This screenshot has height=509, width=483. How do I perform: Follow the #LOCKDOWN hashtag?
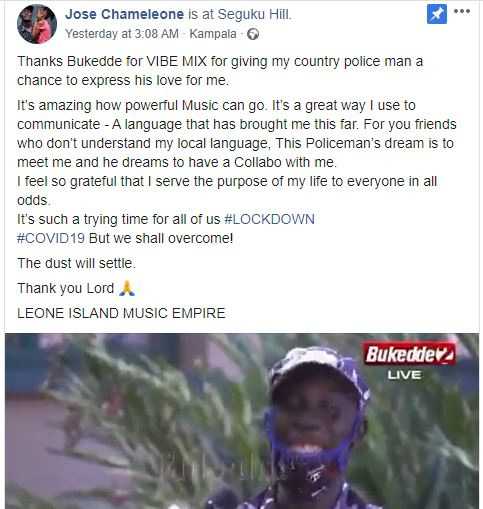point(270,219)
